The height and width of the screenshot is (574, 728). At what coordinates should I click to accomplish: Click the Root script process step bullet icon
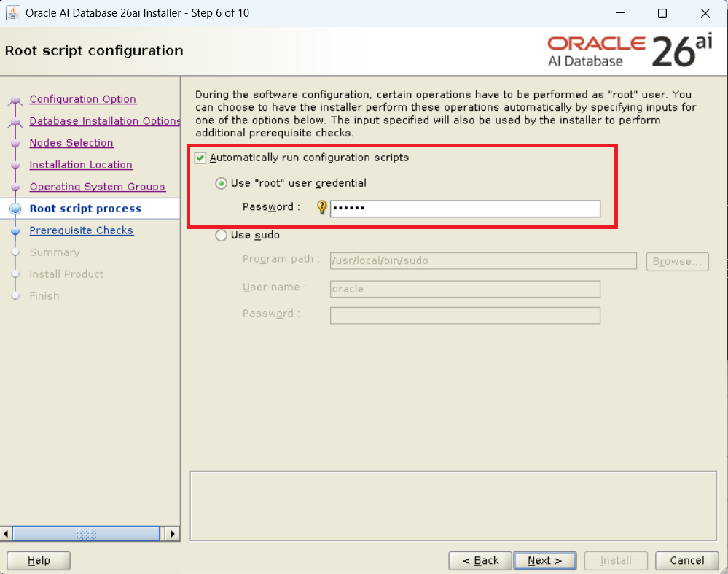click(x=15, y=209)
